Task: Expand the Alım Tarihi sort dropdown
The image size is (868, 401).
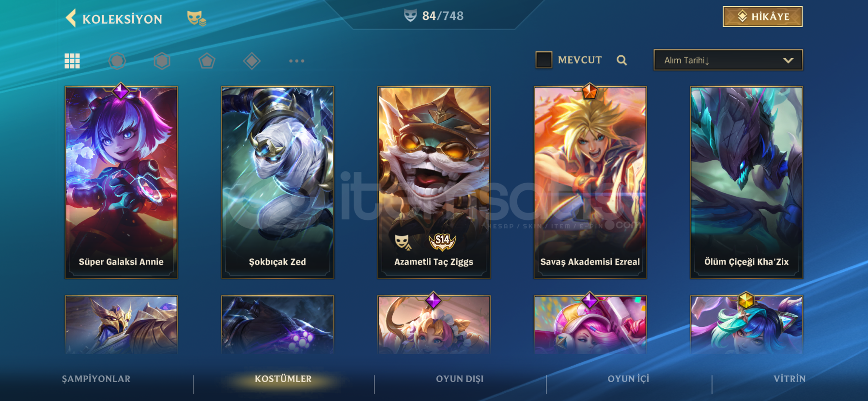Action: pyautogui.click(x=728, y=60)
